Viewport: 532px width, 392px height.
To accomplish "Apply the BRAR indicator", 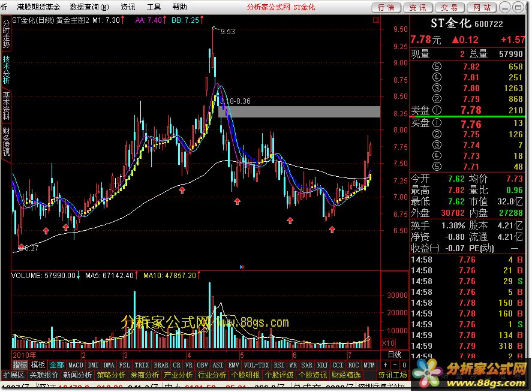I will pos(161,365).
